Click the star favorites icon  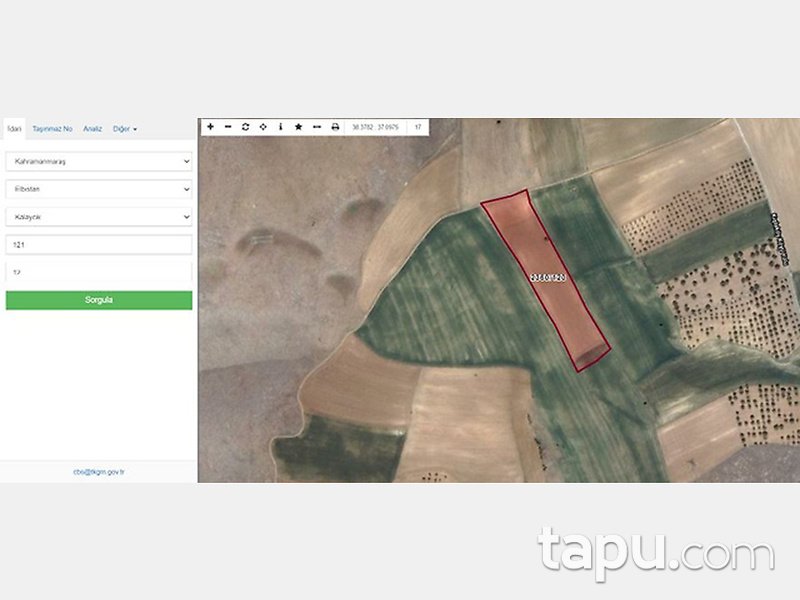[x=298, y=127]
